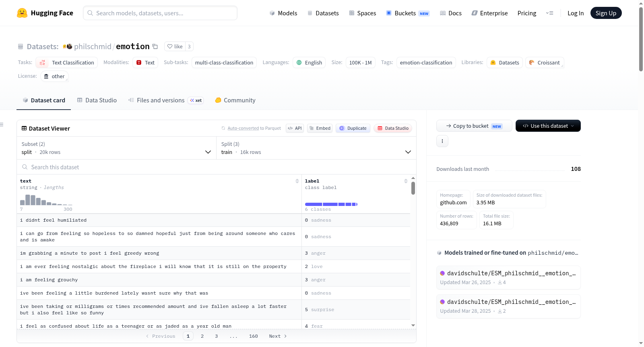Go to page 3 of the viewer
The height and width of the screenshot is (347, 644).
point(217,336)
